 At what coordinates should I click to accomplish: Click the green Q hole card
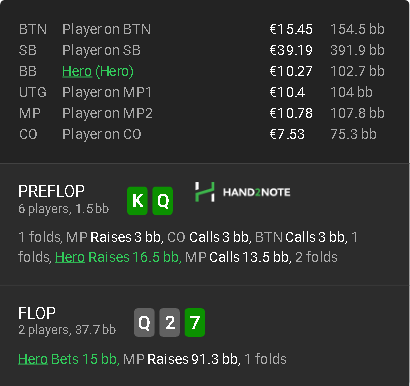tap(163, 201)
